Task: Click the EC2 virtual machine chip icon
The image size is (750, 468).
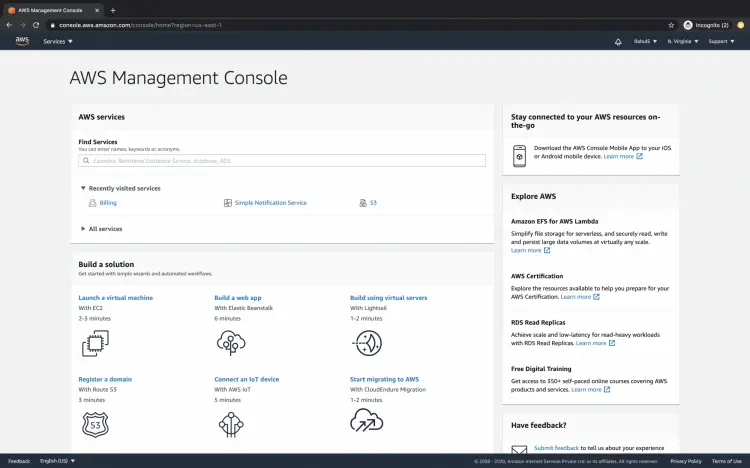Action: coord(95,343)
